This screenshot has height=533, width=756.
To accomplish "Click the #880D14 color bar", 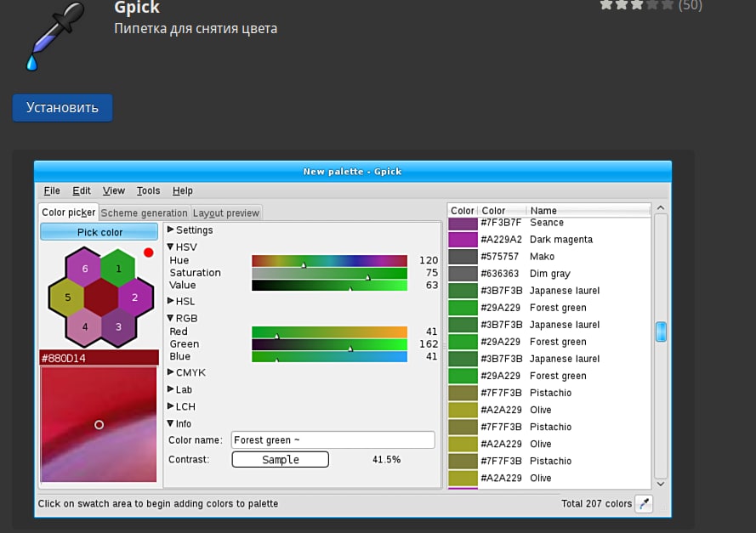I will 99,358.
